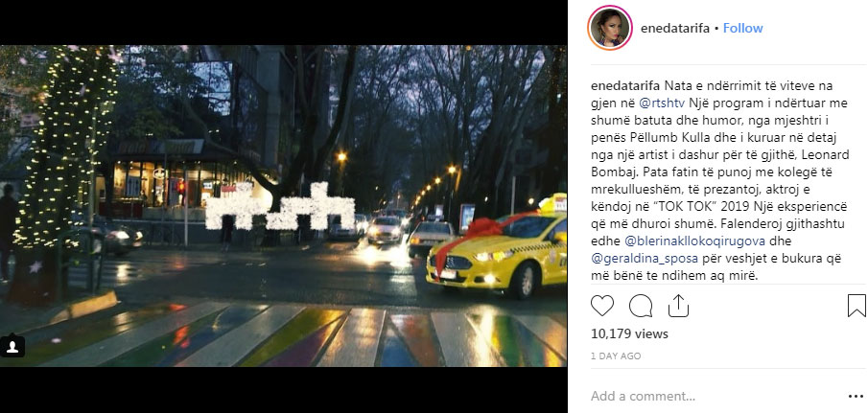868x413 pixels.
Task: Show tagged people icon on the video
Action: point(12,346)
